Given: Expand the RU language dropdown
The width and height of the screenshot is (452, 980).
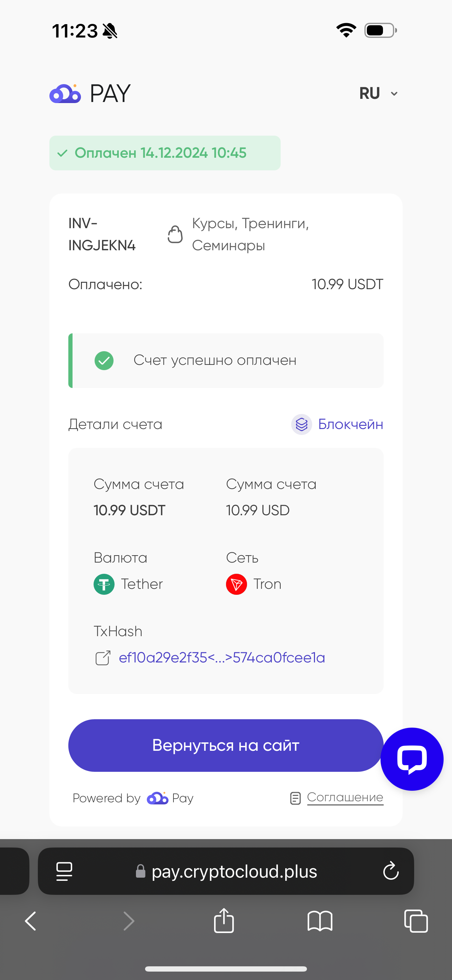Looking at the screenshot, I should coord(378,93).
